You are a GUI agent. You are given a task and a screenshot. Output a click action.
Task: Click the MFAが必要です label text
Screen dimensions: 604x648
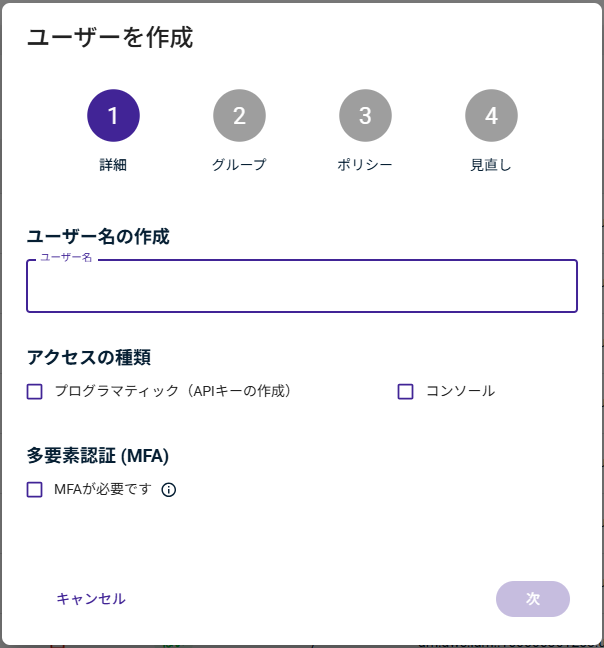[102, 489]
